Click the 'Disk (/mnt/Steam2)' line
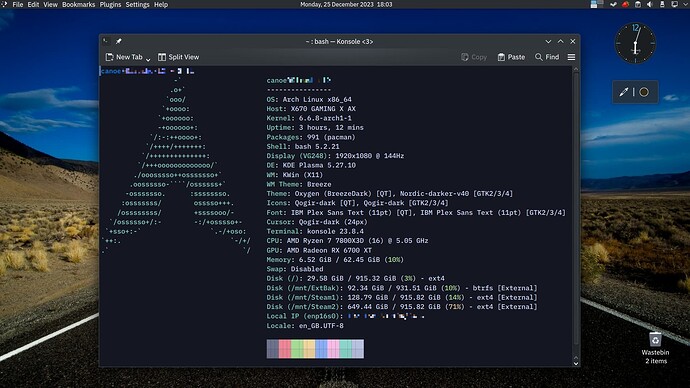The width and height of the screenshot is (690, 388). click(402, 307)
